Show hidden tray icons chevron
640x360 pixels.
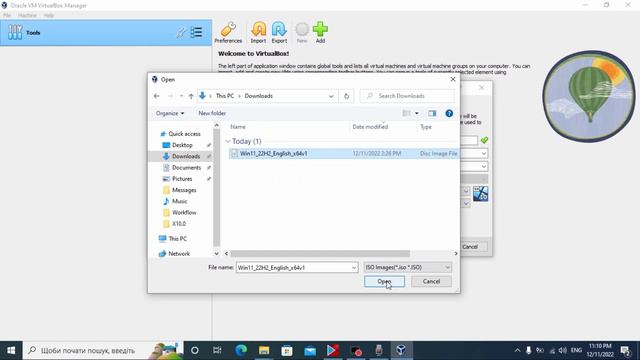tap(517, 350)
